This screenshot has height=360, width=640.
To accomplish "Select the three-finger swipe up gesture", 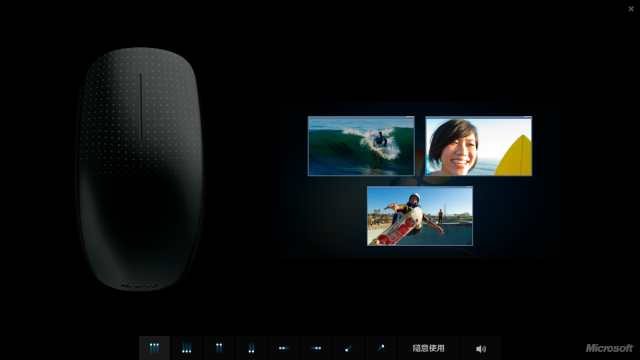I will click(x=154, y=348).
